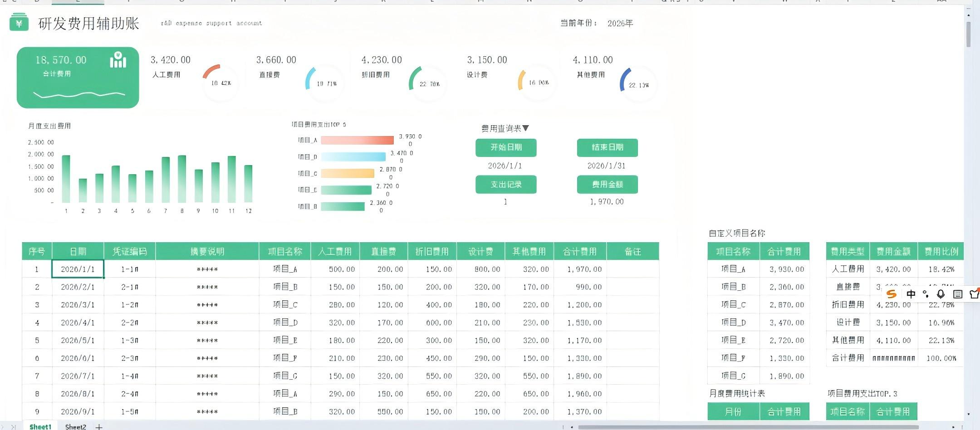Select the 直接费 header in the main ledger table

tap(383, 251)
